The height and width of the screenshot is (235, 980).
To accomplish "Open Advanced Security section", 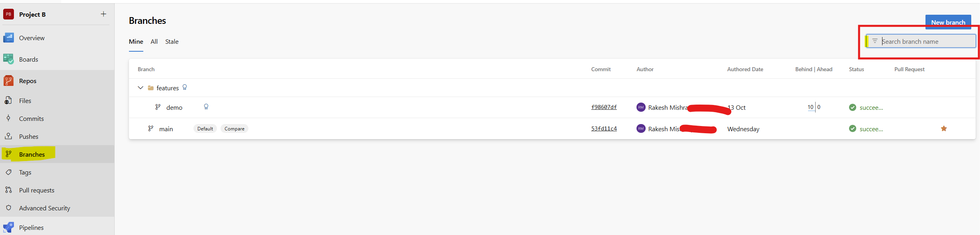I will pyautogui.click(x=44, y=208).
